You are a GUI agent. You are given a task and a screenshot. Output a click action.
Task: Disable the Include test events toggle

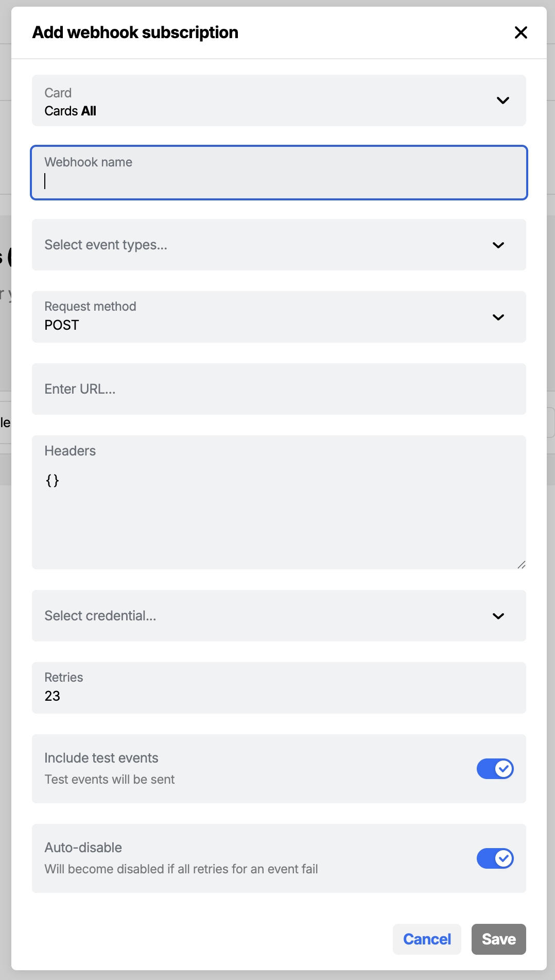pos(495,769)
